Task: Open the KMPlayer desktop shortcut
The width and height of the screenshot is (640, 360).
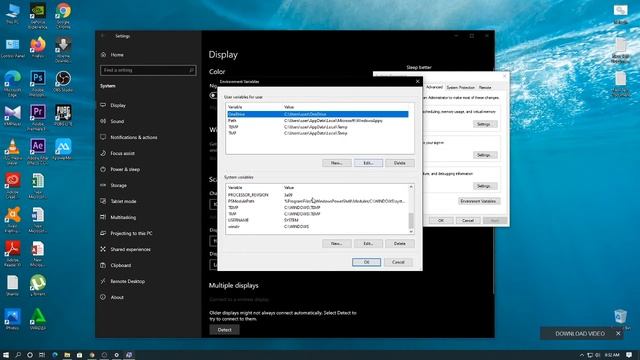Action: [x=13, y=116]
